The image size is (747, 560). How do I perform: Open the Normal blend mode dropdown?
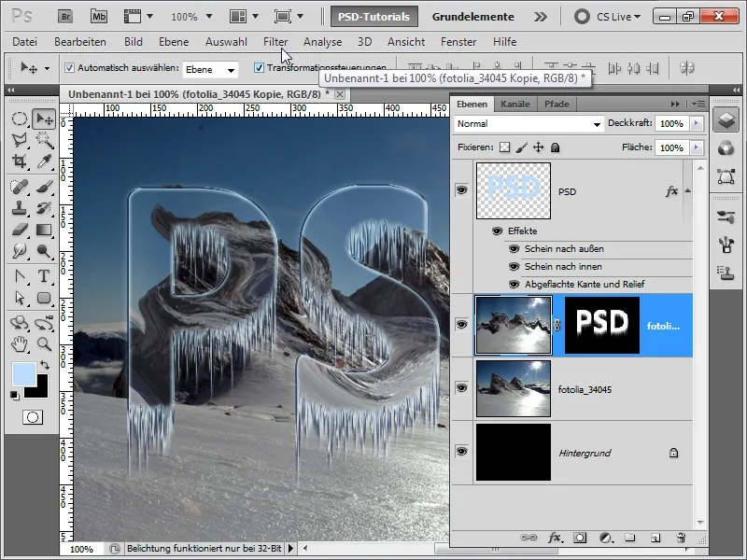click(x=529, y=124)
